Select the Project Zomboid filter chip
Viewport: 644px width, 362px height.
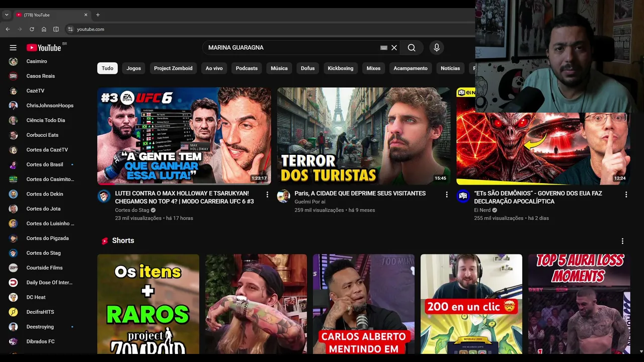click(173, 68)
